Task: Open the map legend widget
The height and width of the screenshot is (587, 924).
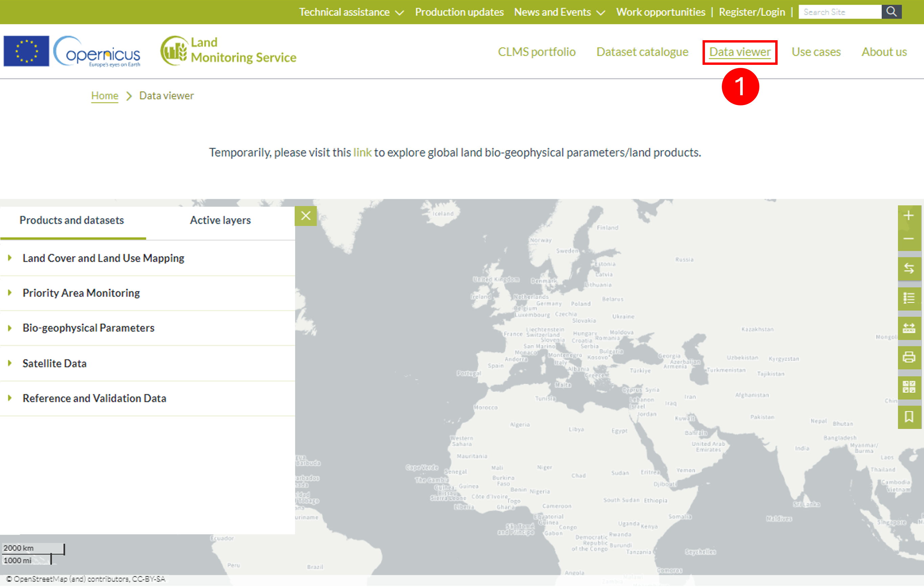Action: click(909, 298)
